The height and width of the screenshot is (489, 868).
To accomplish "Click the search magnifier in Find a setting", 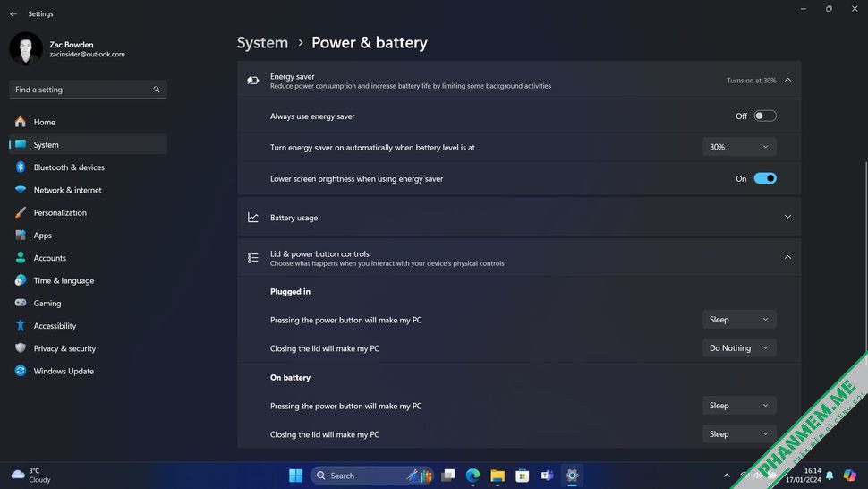I will coord(157,90).
